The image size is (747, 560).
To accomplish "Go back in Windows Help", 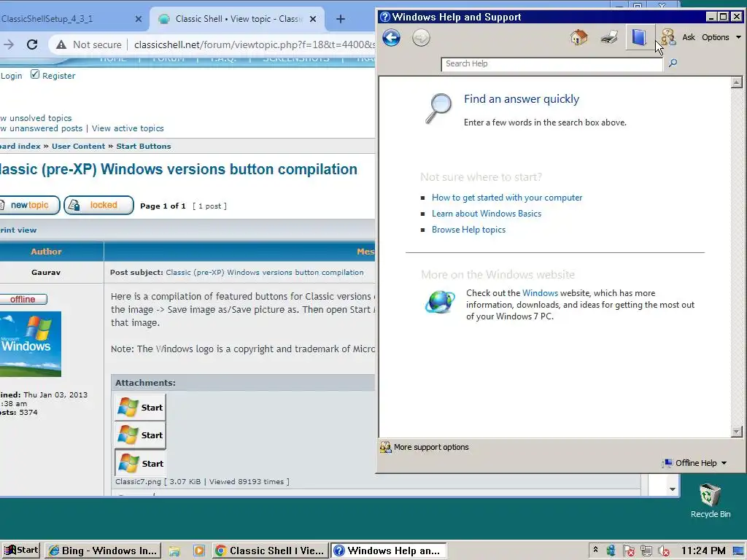I will 391,38.
